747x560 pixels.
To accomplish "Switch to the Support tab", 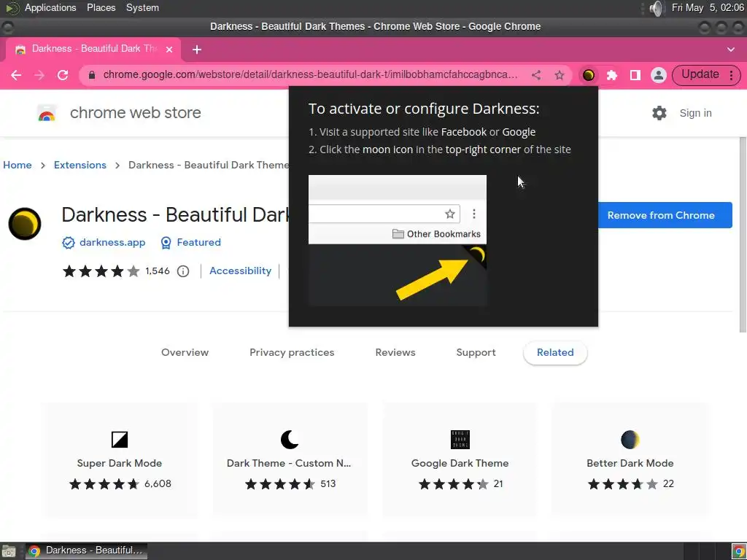I will [476, 353].
